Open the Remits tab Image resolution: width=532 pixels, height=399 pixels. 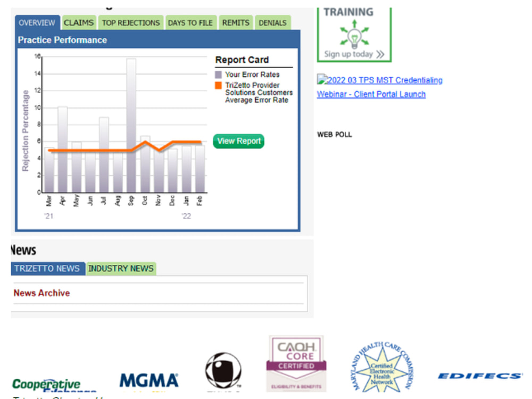pos(236,23)
